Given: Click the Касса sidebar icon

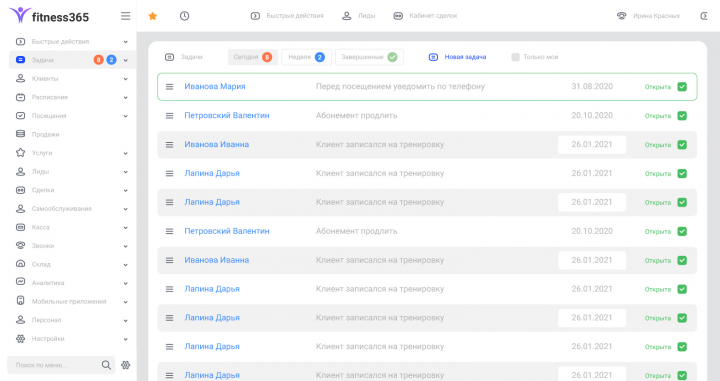Looking at the screenshot, I should click(20, 227).
